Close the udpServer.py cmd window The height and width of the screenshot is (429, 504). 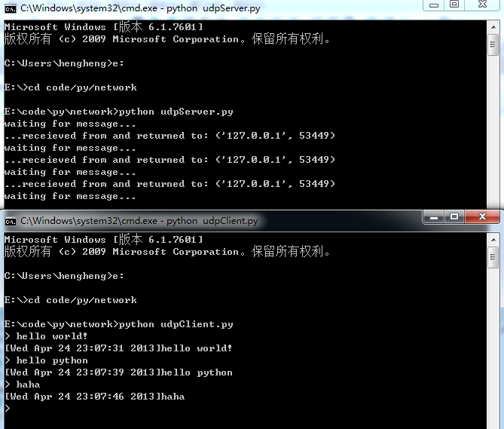482,5
